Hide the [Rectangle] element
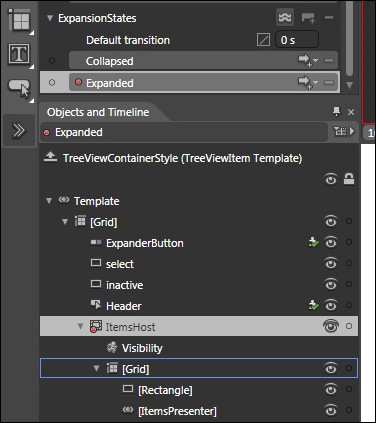 331,389
